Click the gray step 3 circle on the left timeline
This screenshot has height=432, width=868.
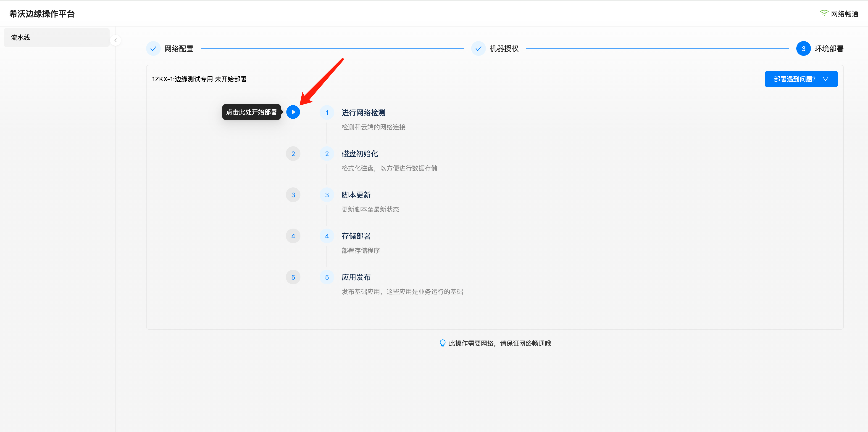click(x=293, y=195)
